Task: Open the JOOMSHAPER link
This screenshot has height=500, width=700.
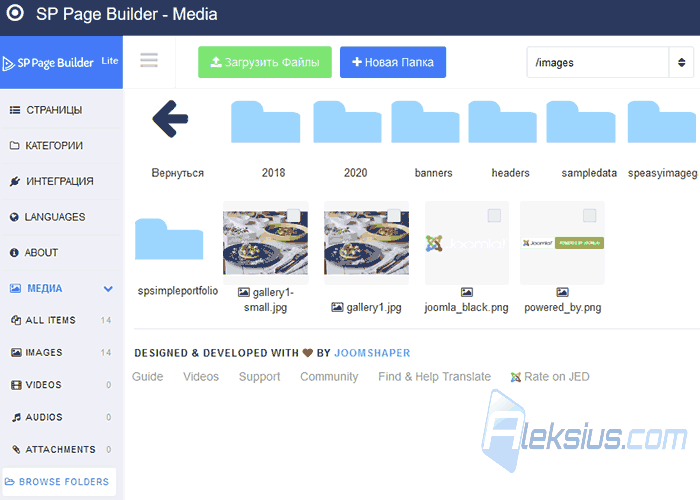Action: pos(372,353)
